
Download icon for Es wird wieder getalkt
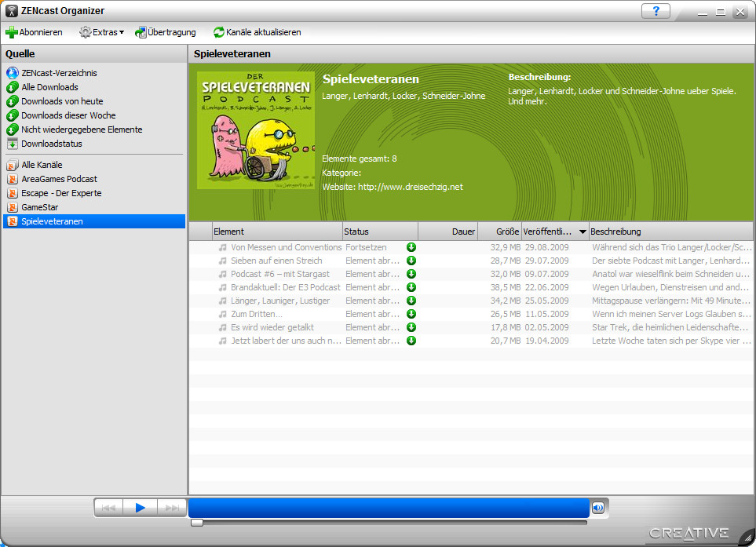pyautogui.click(x=411, y=327)
